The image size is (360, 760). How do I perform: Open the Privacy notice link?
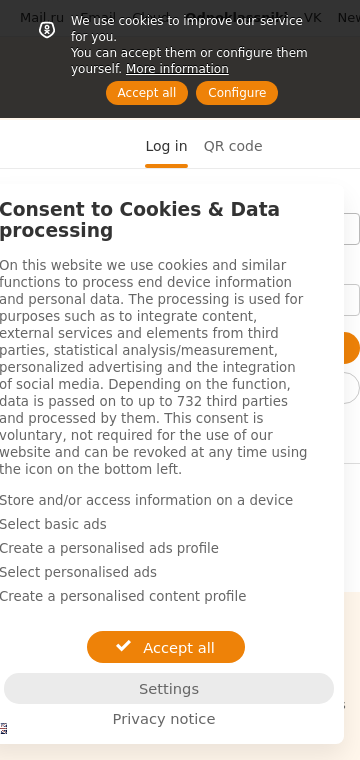[x=164, y=719]
